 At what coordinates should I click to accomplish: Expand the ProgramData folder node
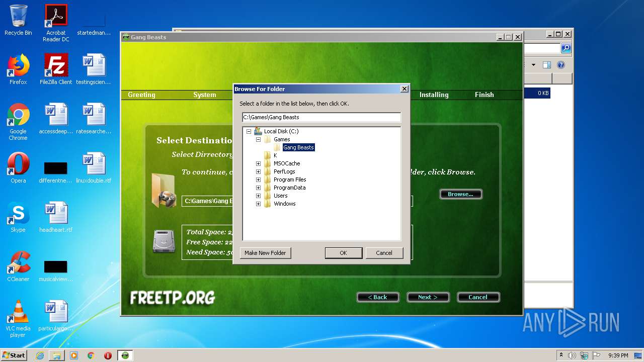click(x=258, y=188)
